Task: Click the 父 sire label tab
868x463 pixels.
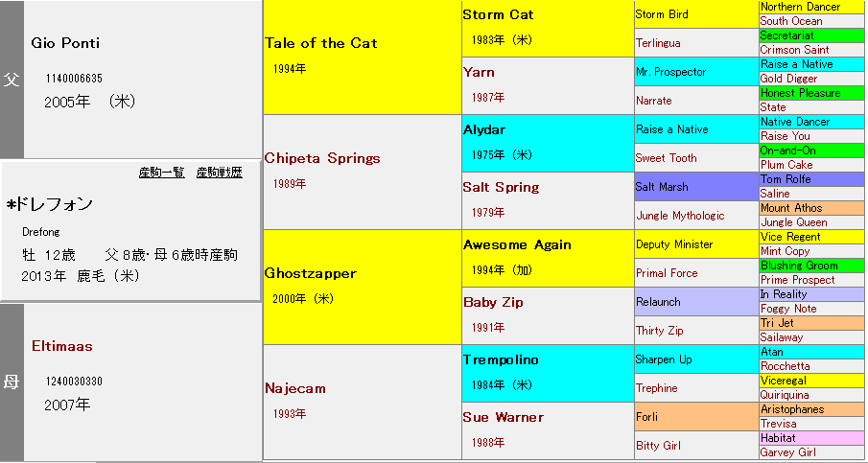Action: pyautogui.click(x=12, y=80)
